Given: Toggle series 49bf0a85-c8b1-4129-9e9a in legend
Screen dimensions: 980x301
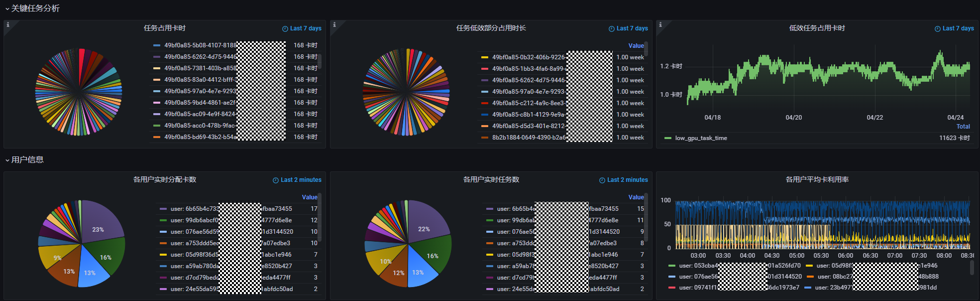Looking at the screenshot, I should coord(529,115).
